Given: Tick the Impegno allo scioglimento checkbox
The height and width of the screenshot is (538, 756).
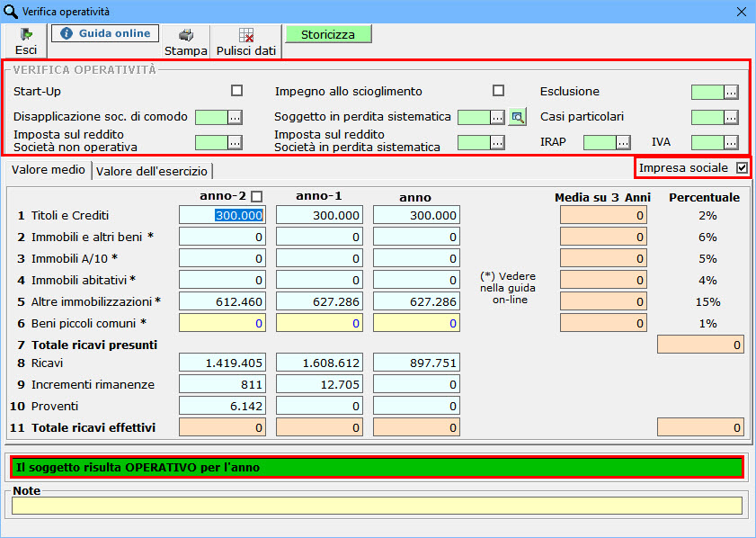Looking at the screenshot, I should [x=498, y=91].
